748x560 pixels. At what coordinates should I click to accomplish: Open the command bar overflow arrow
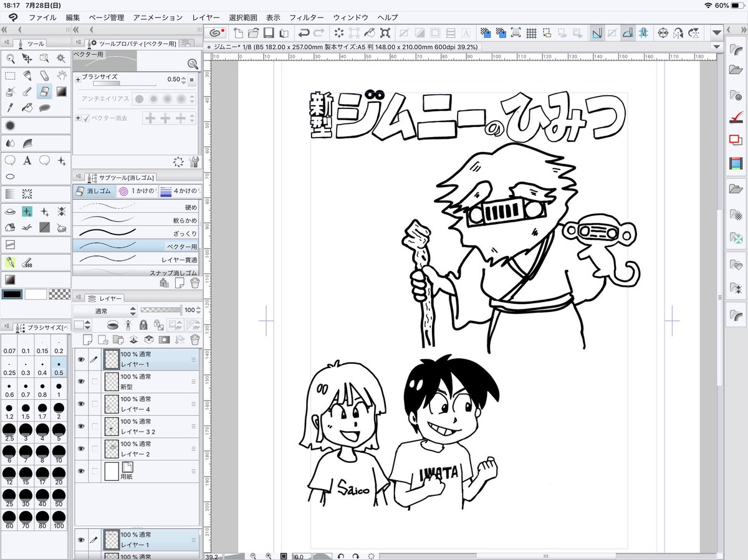pos(717,33)
